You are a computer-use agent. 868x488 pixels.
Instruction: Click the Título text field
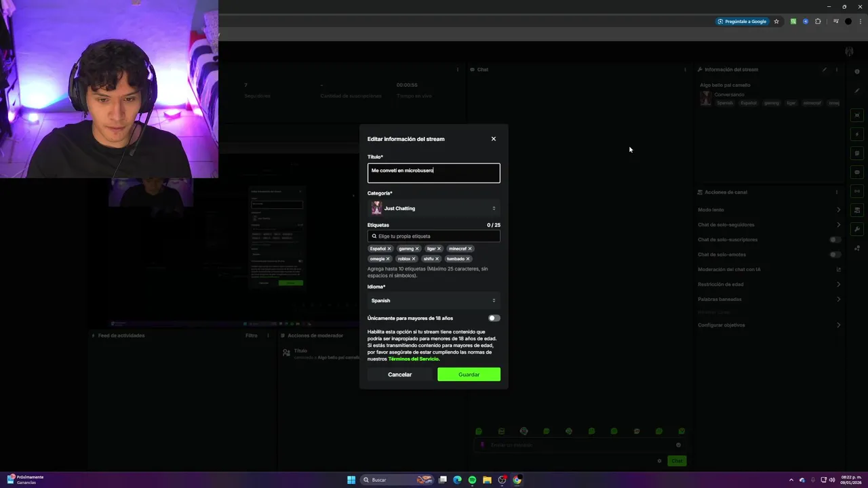434,173
